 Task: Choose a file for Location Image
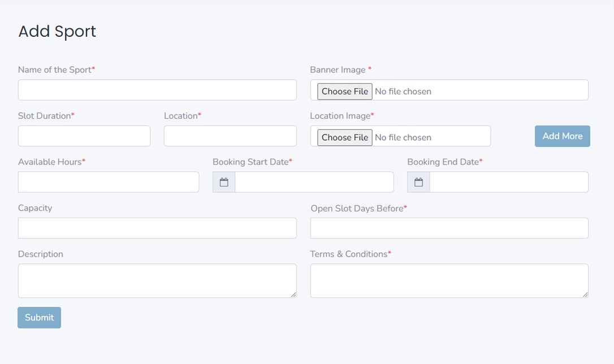tap(344, 137)
